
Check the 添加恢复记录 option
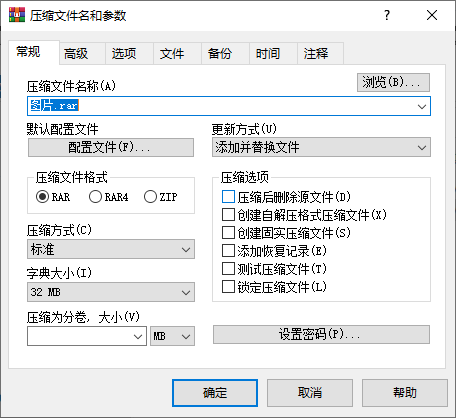[x=228, y=251]
